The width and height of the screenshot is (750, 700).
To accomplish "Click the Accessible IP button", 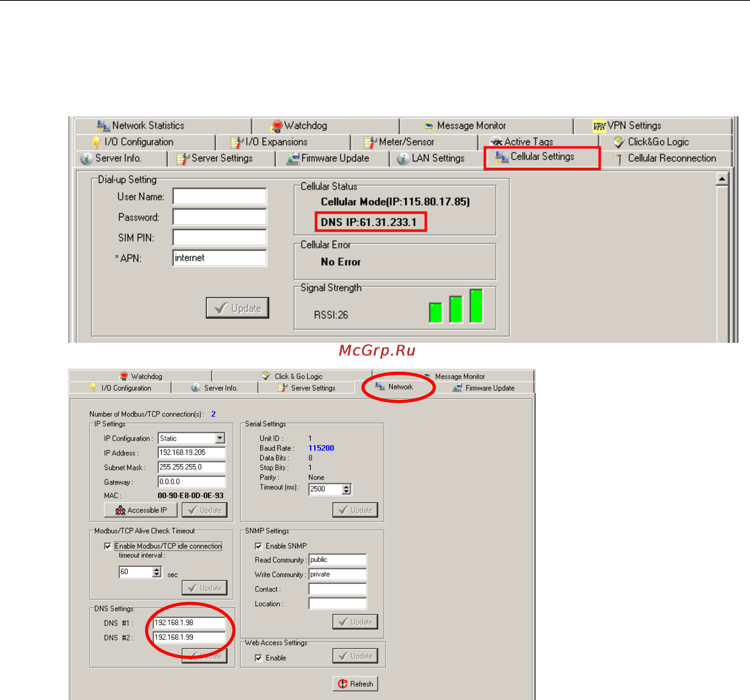I will [x=141, y=510].
